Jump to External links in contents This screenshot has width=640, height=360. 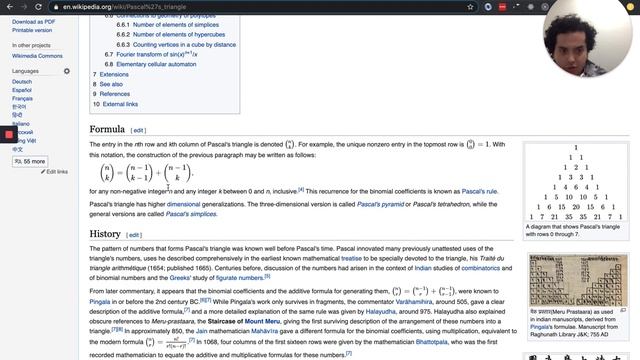120,104
